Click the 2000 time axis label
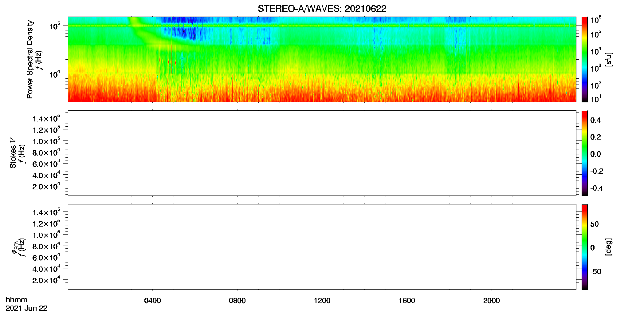This screenshot has width=644, height=332. coord(492,301)
